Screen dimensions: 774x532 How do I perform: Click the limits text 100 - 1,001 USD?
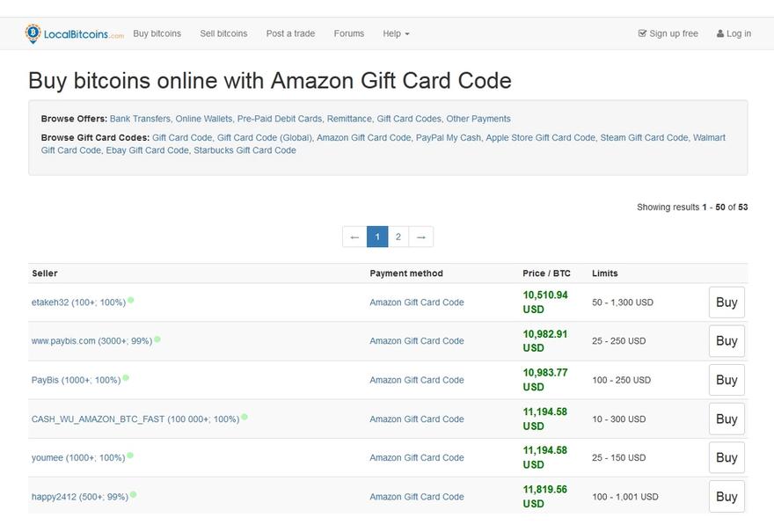(625, 497)
